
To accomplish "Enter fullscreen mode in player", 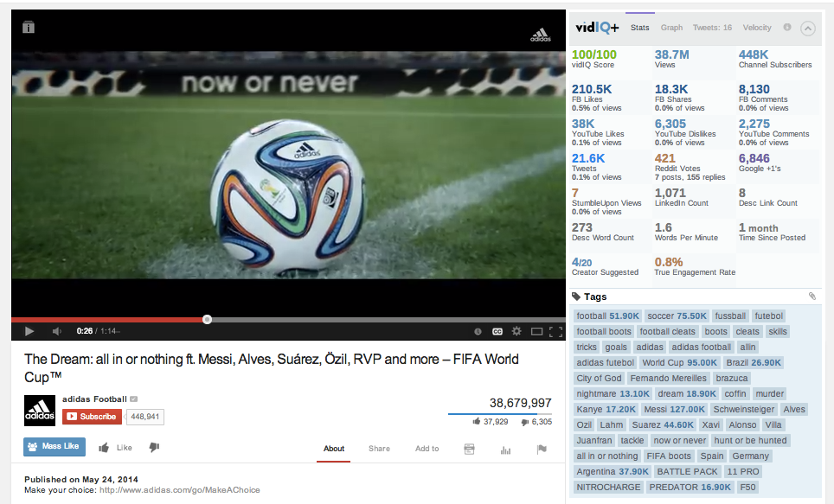I will point(555,332).
